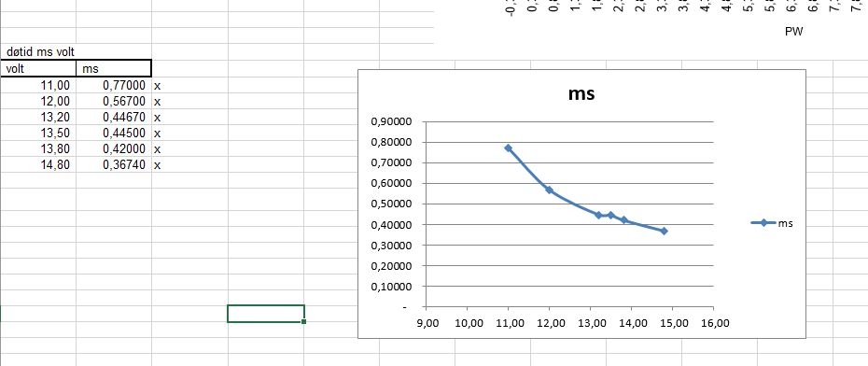The image size is (868, 366).
Task: Click the 'ms' chart title
Action: pos(581,93)
